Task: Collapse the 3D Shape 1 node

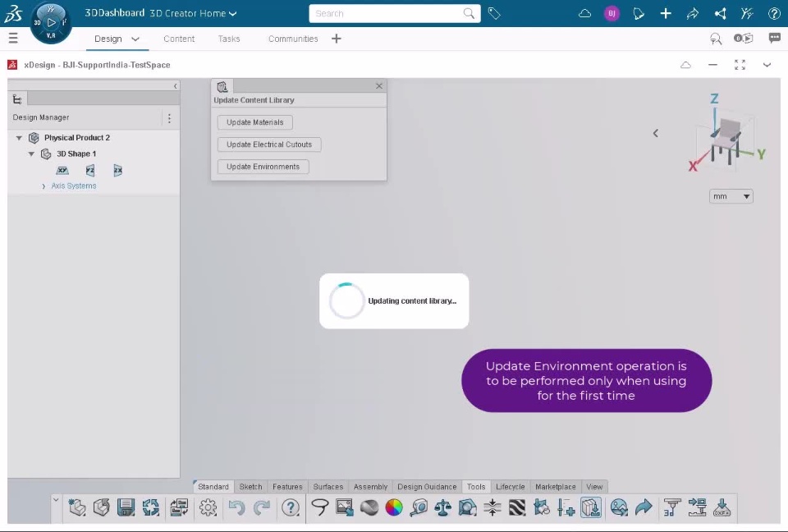Action: point(31,154)
